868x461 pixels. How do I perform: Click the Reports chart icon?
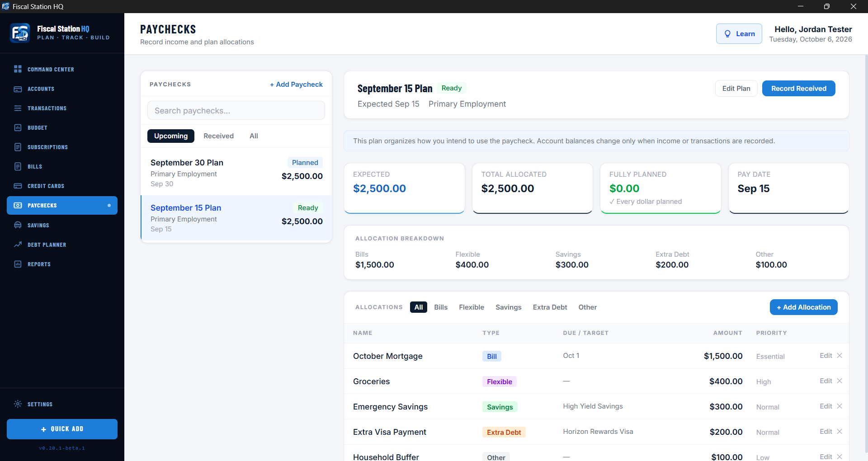[x=18, y=264]
